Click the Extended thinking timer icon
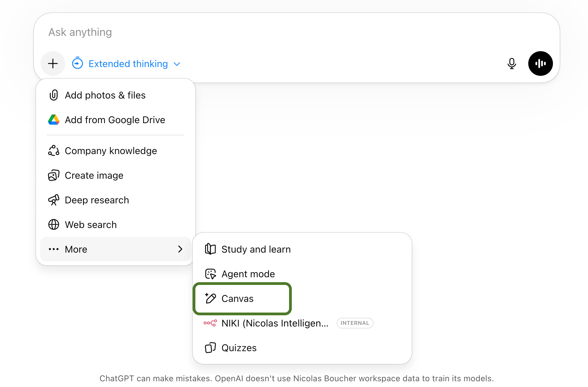 (x=78, y=63)
